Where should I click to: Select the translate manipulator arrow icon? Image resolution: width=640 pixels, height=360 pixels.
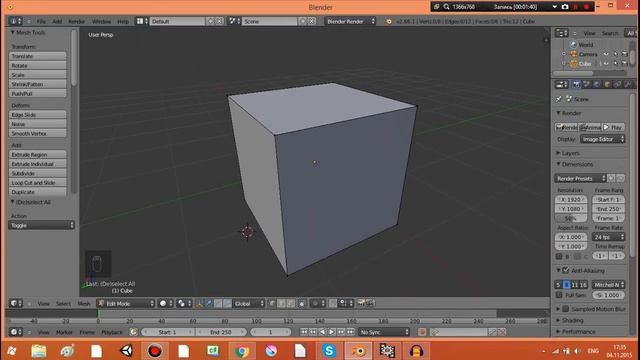tap(208, 303)
